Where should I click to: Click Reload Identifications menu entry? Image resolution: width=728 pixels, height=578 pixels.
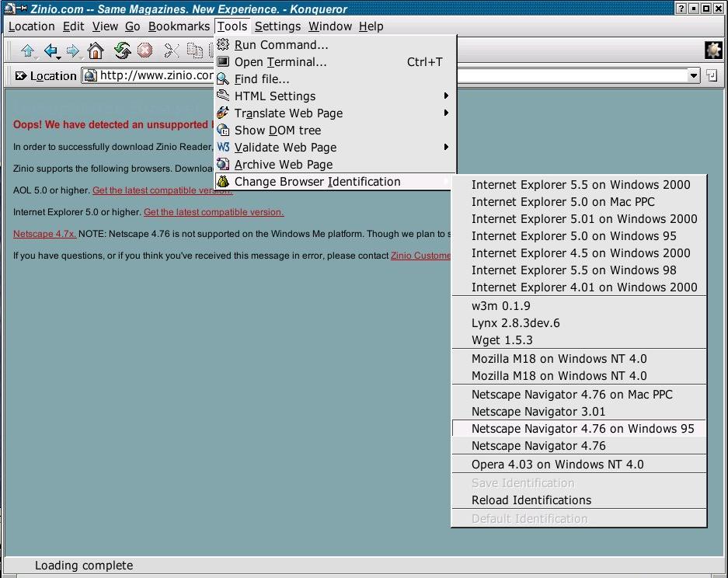tap(531, 500)
